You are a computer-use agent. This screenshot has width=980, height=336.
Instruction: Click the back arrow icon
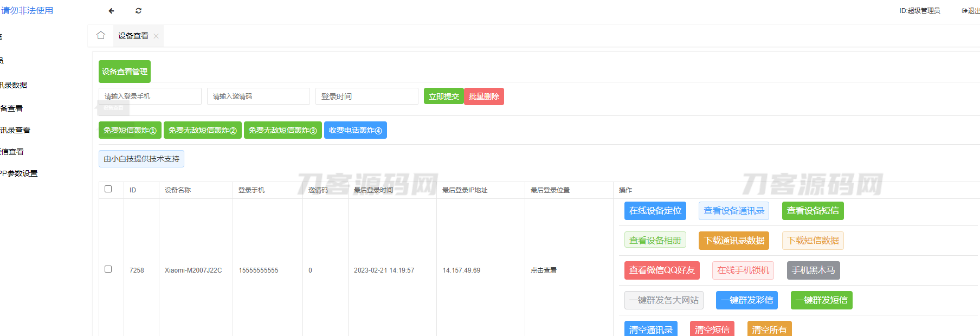tap(112, 11)
